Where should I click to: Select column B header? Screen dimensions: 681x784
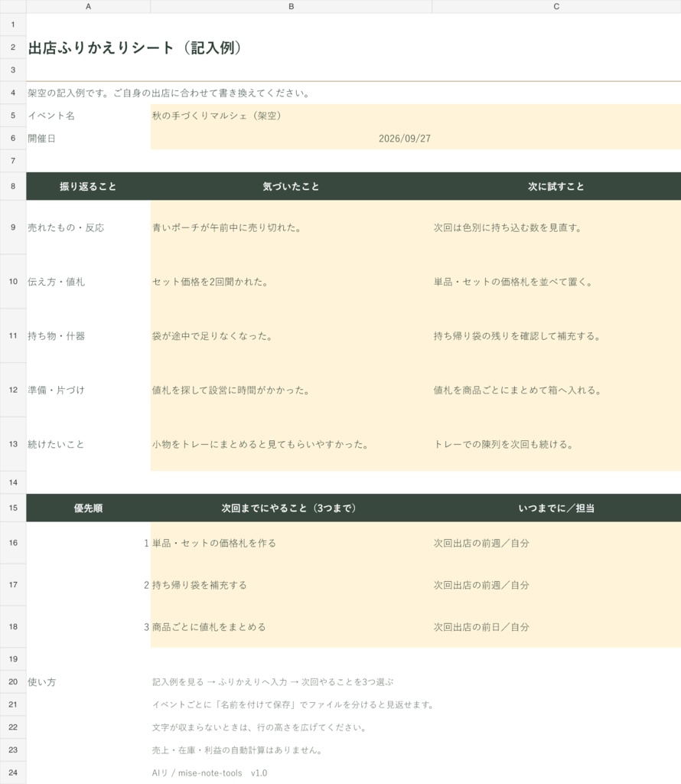click(x=292, y=6)
